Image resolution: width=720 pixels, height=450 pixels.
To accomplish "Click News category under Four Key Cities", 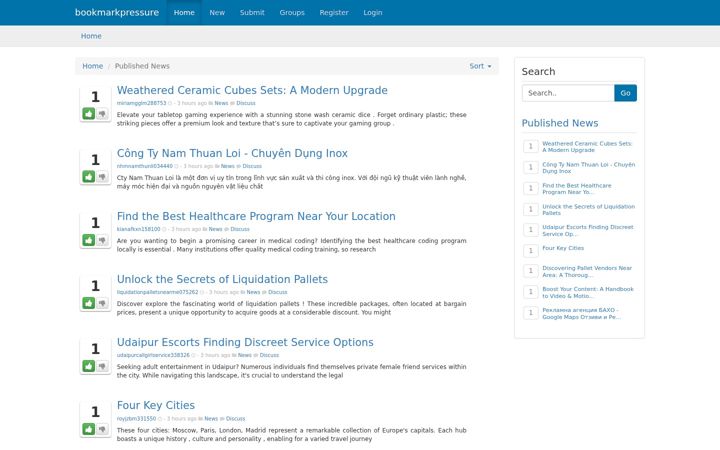I will pos(211,419).
